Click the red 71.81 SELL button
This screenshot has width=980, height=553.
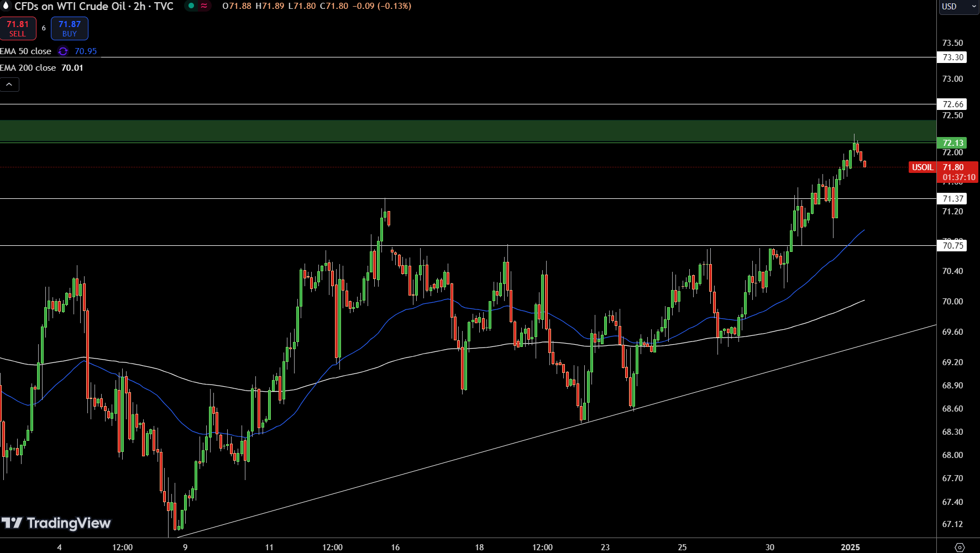click(18, 29)
